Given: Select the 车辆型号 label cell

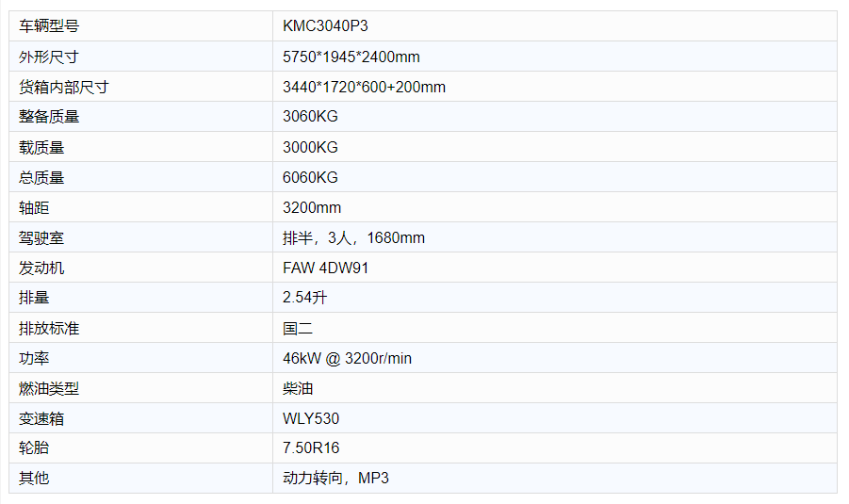Looking at the screenshot, I should click(140, 26).
